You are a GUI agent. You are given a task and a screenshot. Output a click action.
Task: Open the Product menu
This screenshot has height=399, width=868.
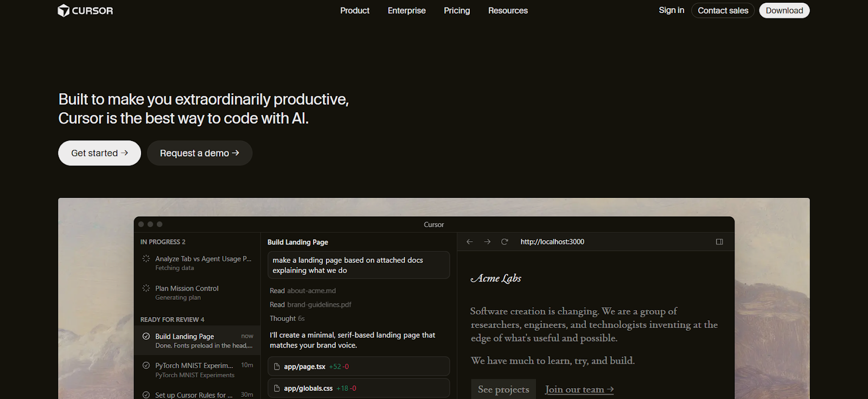tap(355, 10)
